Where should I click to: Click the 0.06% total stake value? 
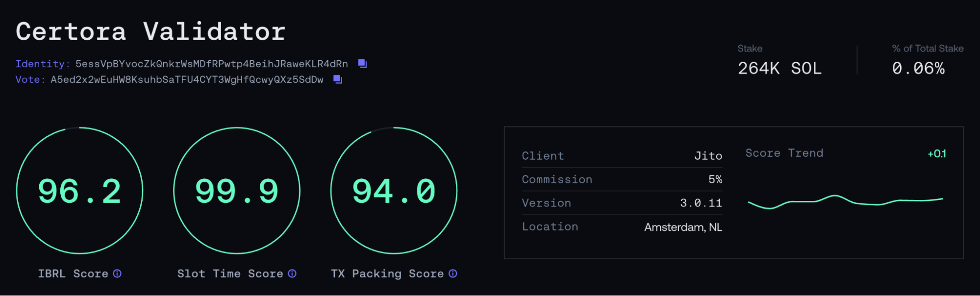(x=918, y=68)
